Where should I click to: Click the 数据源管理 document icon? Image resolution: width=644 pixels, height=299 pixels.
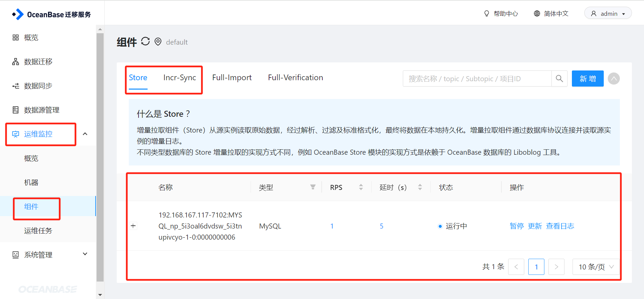click(15, 110)
